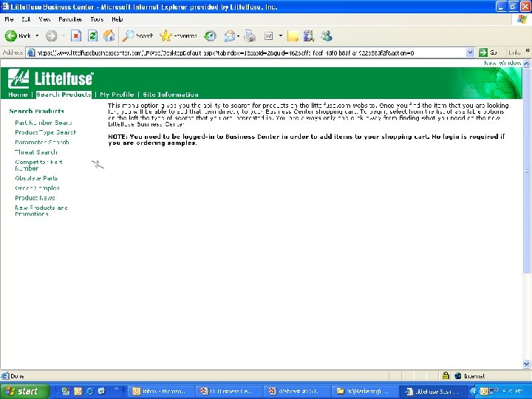Open the Favorites menu
The image size is (532, 399).
tap(70, 19)
